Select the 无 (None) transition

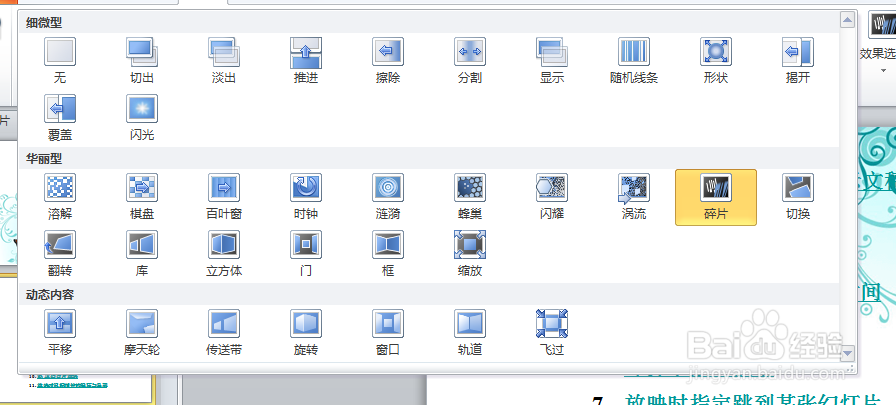pos(59,61)
